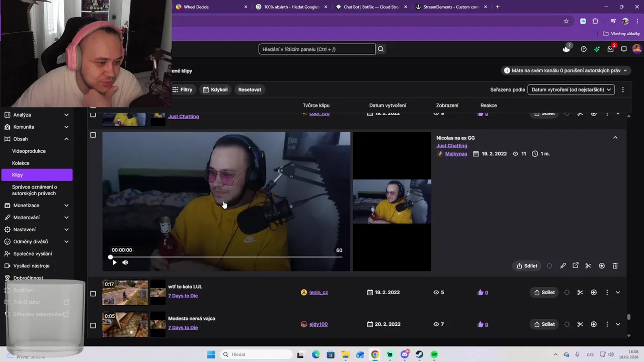Image resolution: width=644 pixels, height=362 pixels.
Task: Open the Filtry filter options
Action: pos(182,89)
